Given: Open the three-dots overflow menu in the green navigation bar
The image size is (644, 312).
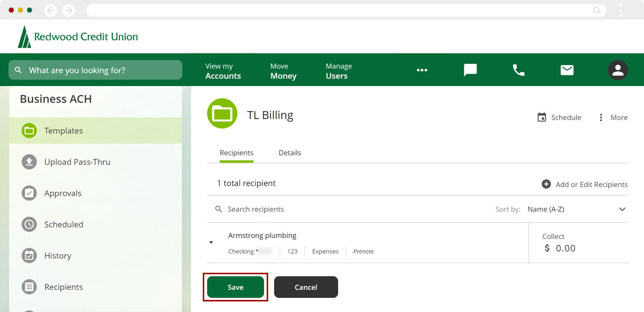Looking at the screenshot, I should [422, 70].
